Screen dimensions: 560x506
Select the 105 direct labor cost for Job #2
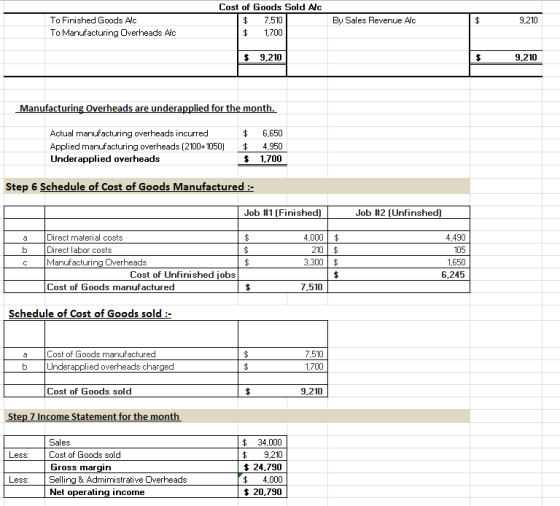coord(460,250)
